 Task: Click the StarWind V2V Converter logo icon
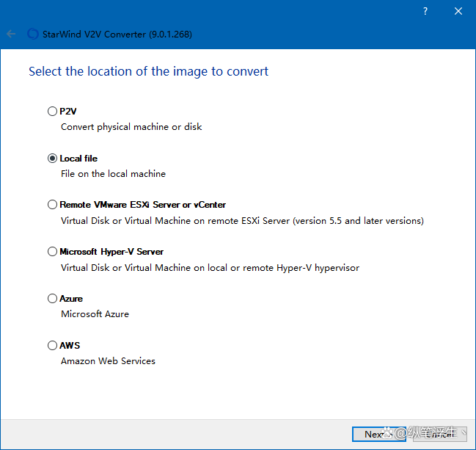[32, 34]
